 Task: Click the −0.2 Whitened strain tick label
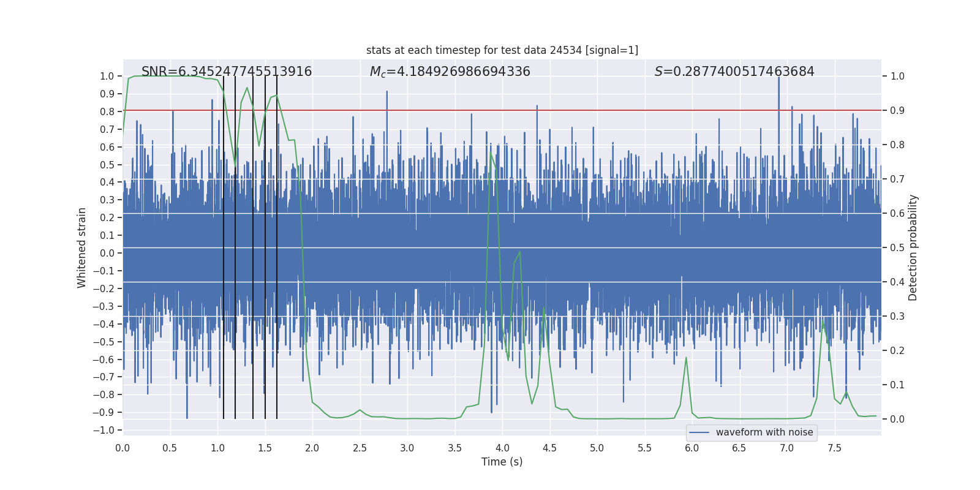point(104,288)
